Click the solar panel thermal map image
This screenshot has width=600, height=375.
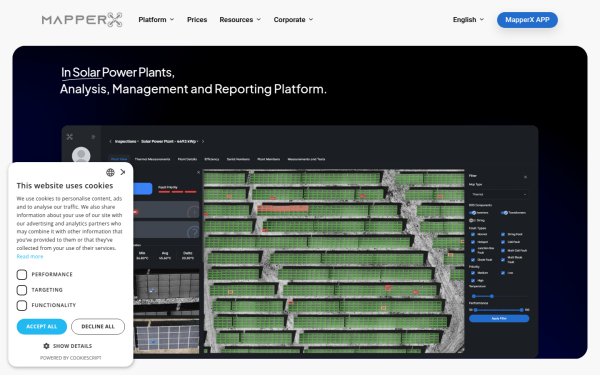pos(334,261)
